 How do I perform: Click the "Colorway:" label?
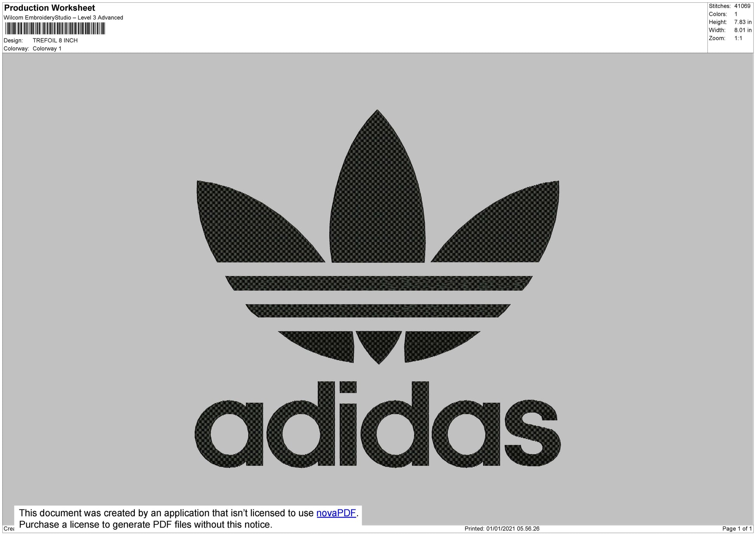pos(16,49)
